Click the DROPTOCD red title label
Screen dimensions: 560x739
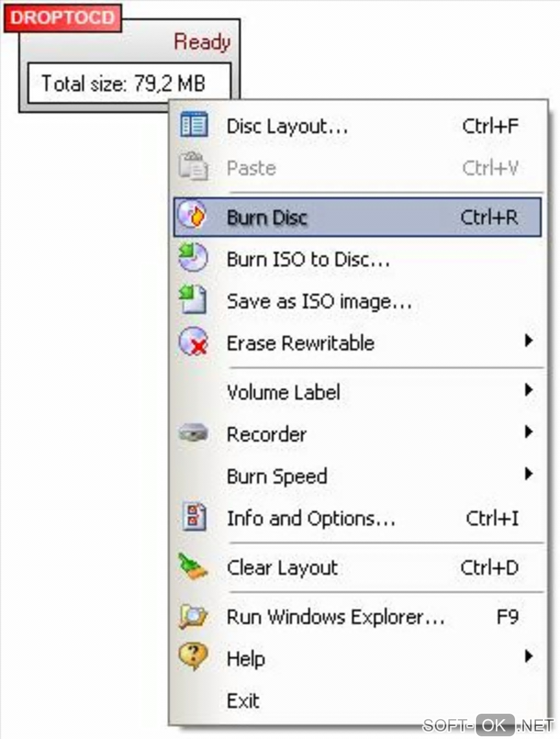tap(62, 18)
